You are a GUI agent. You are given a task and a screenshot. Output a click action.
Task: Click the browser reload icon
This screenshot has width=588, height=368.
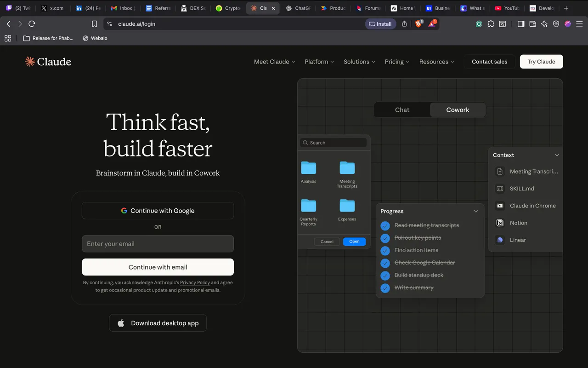32,24
